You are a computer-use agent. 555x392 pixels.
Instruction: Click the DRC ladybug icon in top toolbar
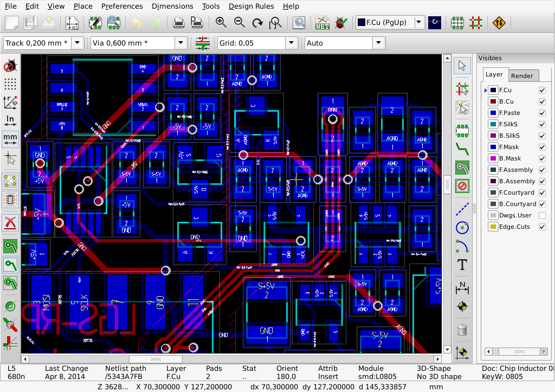click(341, 23)
